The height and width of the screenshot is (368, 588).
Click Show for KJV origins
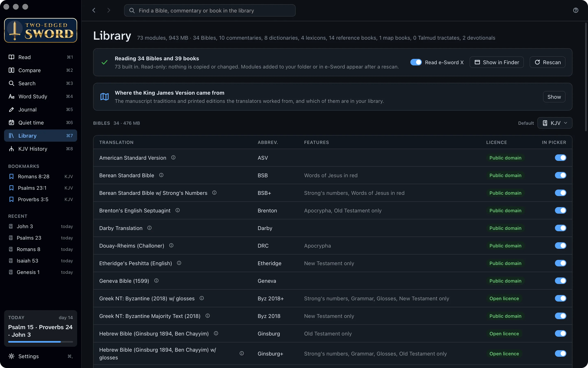click(554, 97)
